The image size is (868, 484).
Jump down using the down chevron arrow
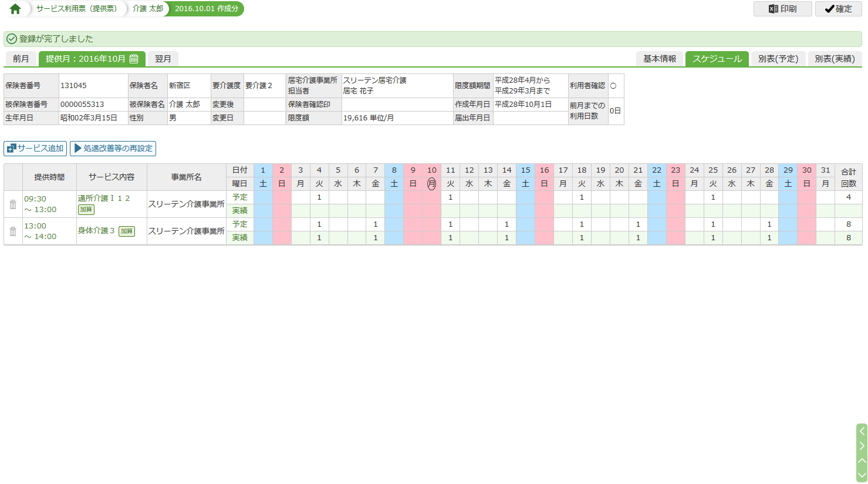(x=862, y=475)
